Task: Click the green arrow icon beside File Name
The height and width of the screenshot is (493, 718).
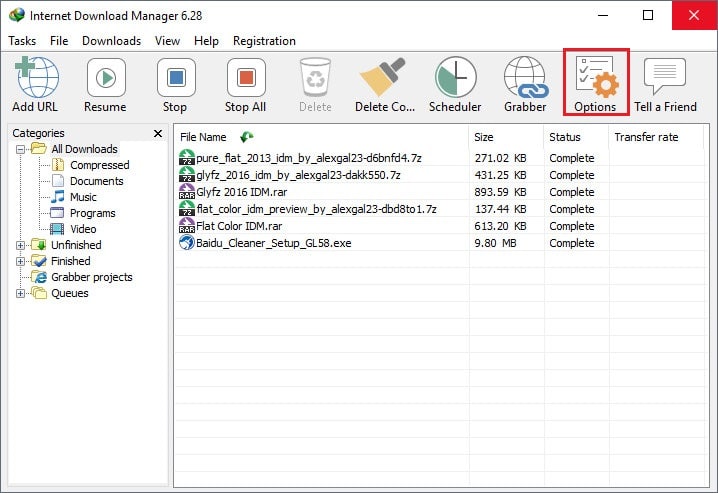Action: [246, 137]
